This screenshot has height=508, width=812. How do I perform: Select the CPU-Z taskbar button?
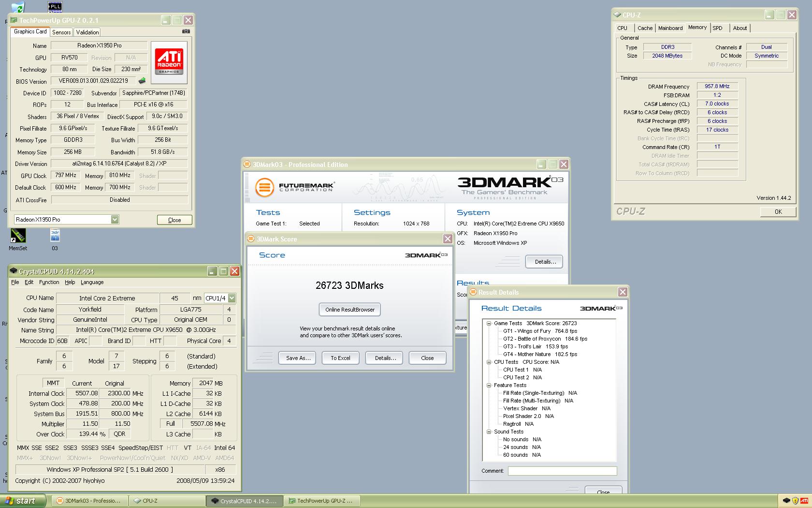click(167, 501)
